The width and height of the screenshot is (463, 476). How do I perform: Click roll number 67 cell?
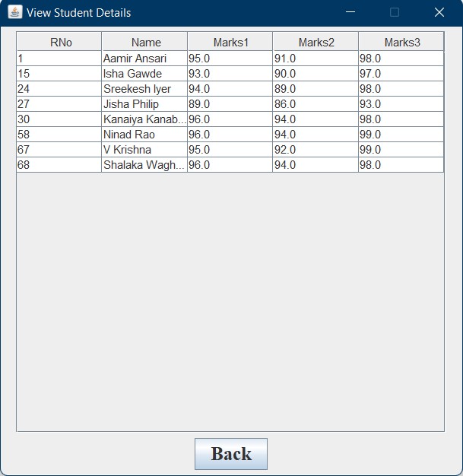coord(59,149)
